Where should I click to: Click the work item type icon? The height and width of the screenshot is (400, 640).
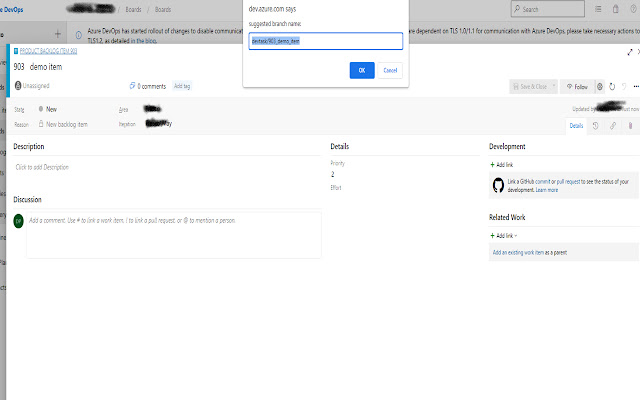16,51
